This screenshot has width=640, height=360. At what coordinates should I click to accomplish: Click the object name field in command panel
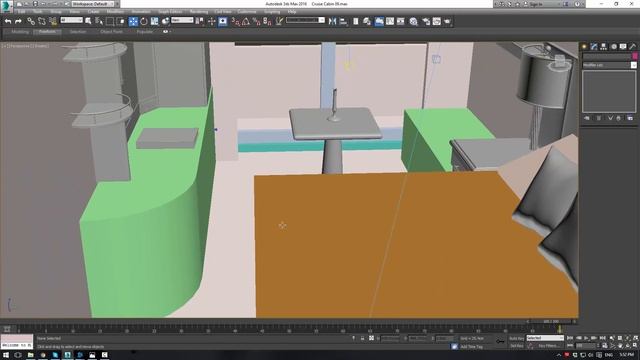607,56
